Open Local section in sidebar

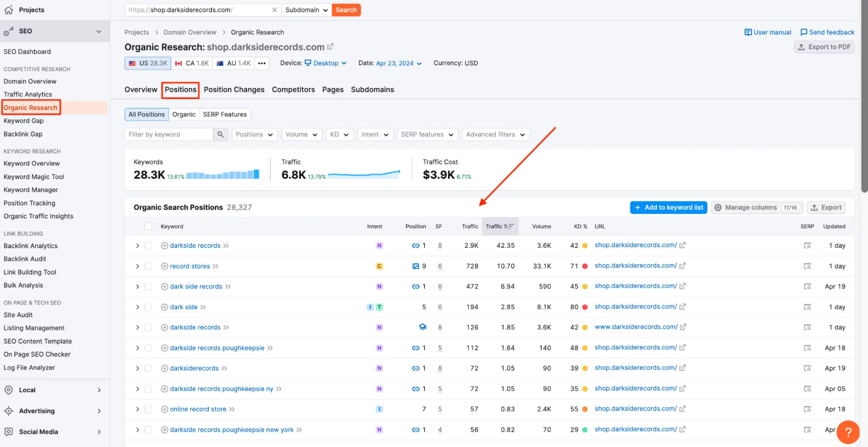[x=55, y=390]
